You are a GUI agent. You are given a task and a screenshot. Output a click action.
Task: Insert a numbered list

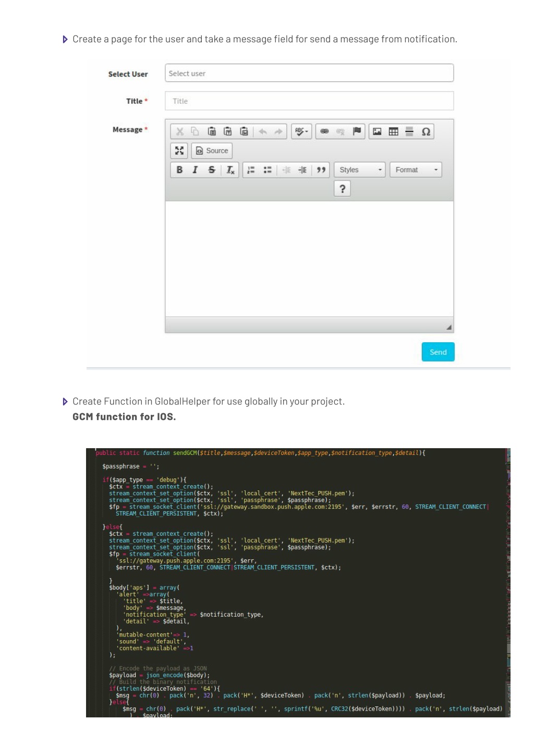pos(251,170)
